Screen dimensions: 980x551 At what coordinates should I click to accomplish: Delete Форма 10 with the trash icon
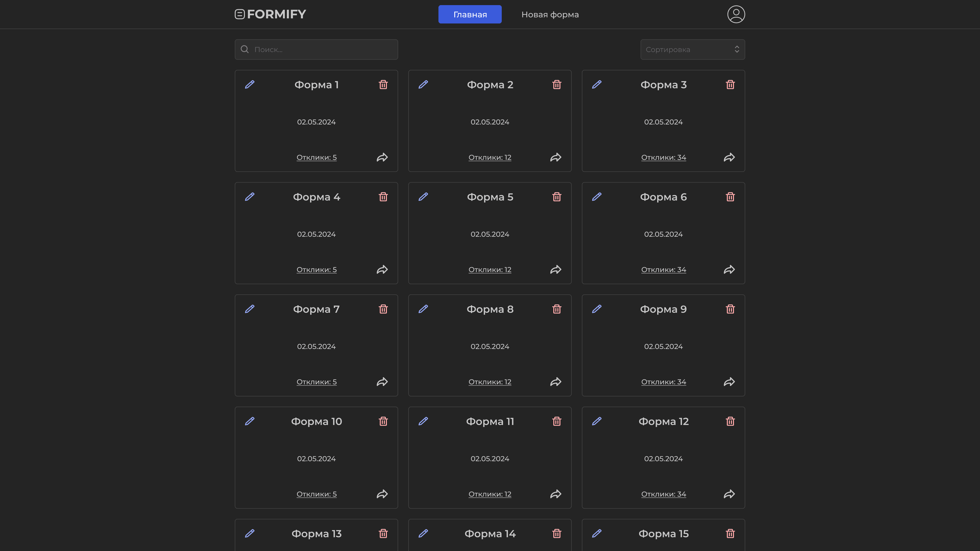click(383, 421)
